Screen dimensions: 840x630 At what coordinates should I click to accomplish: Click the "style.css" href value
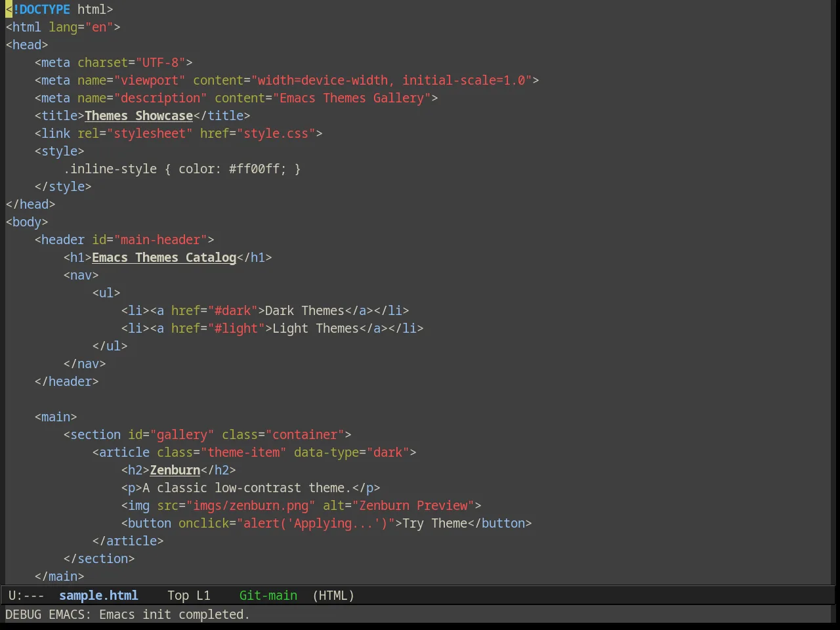276,133
